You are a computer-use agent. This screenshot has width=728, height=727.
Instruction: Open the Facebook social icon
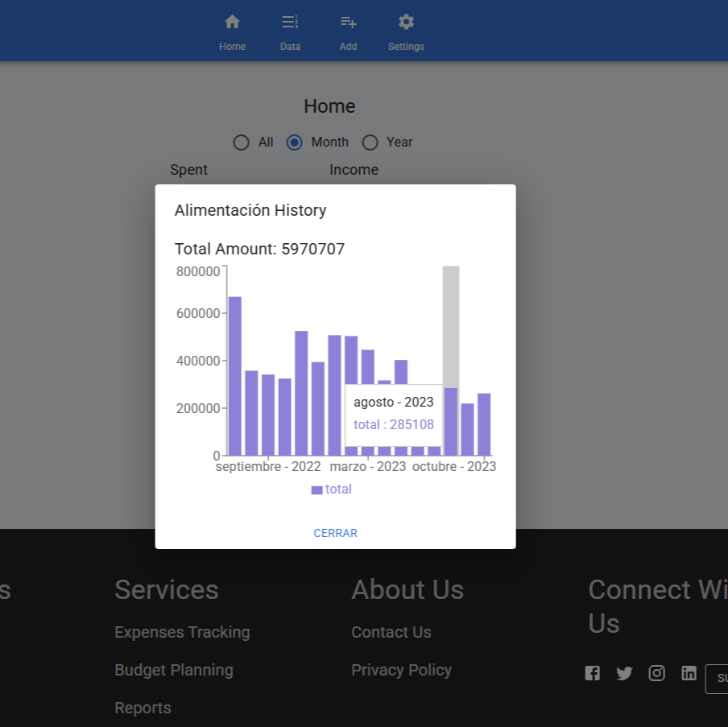click(593, 673)
